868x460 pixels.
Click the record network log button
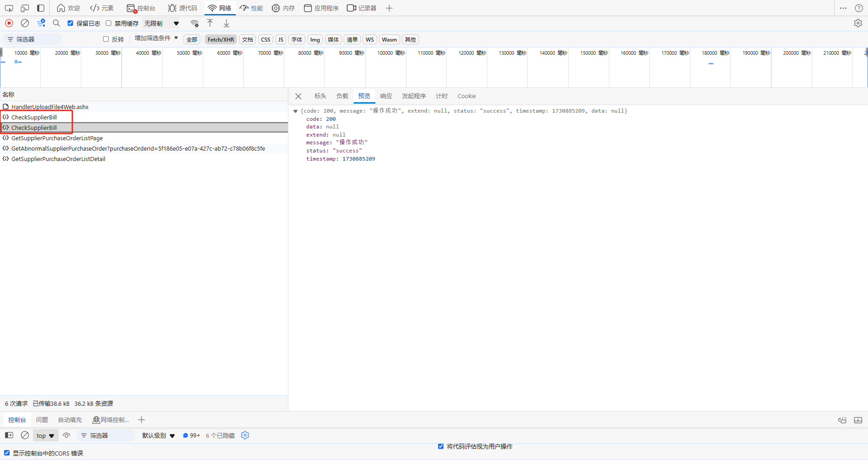tap(9, 23)
